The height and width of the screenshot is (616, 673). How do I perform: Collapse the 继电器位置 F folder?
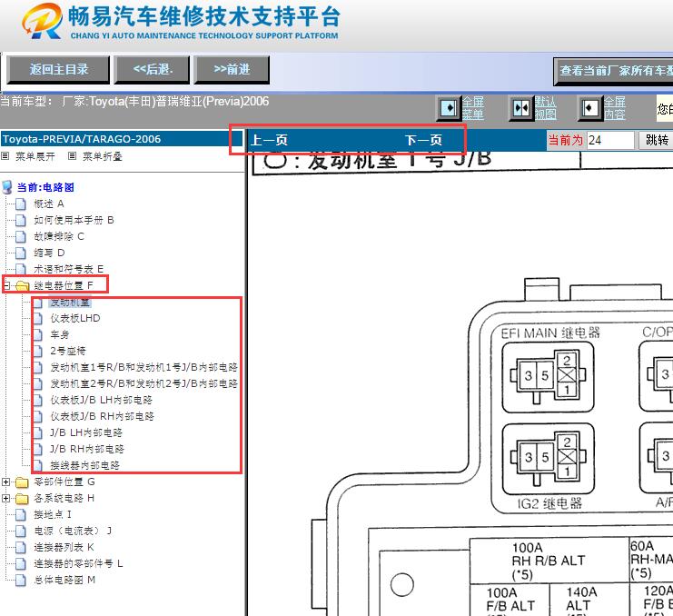pos(6,284)
